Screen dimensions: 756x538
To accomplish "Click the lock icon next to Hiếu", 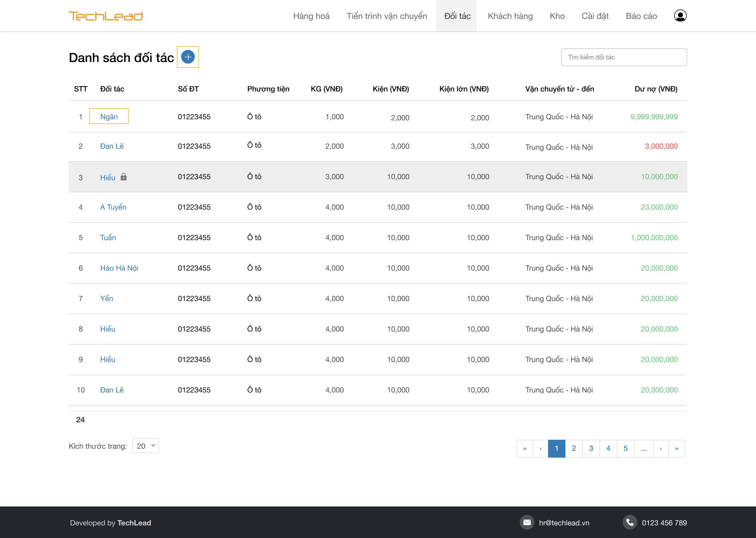I will click(x=123, y=177).
